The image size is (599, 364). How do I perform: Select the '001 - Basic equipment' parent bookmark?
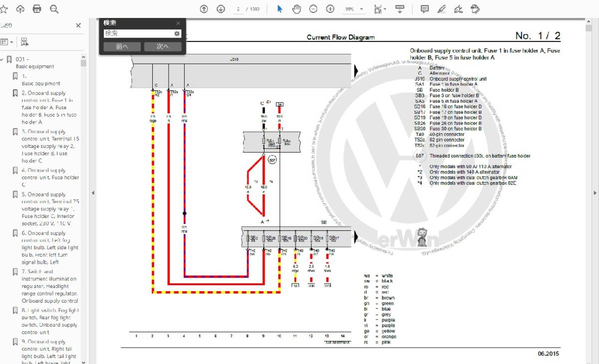pos(35,63)
